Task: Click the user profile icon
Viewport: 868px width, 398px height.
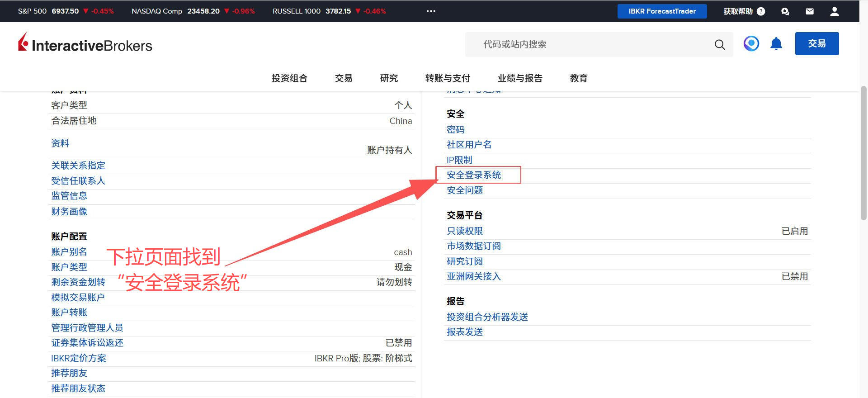Action: pyautogui.click(x=835, y=11)
